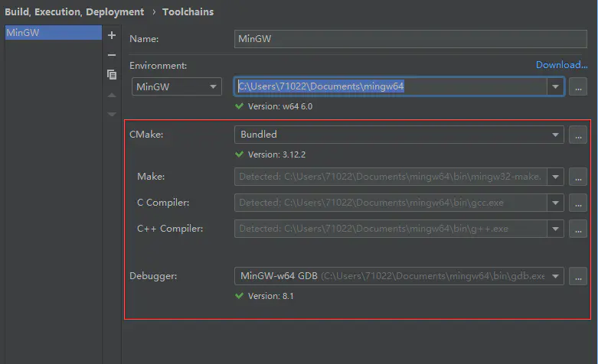Browse for C++ Compiler executable
The height and width of the screenshot is (364, 598).
coord(578,229)
